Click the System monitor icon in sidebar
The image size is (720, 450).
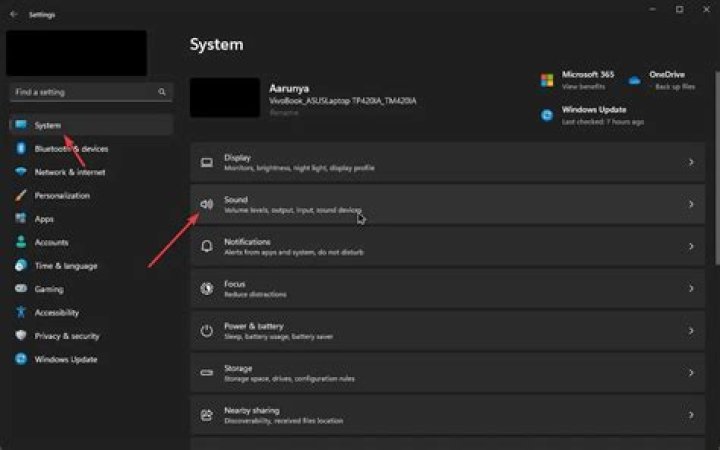21,125
